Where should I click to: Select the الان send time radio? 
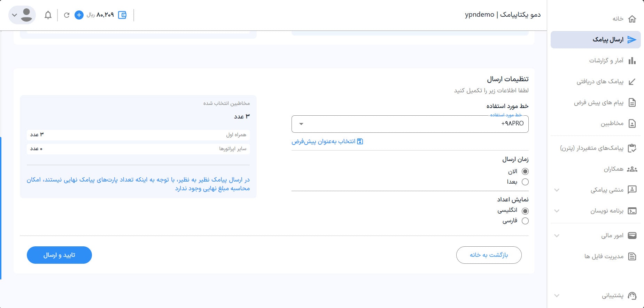525,171
